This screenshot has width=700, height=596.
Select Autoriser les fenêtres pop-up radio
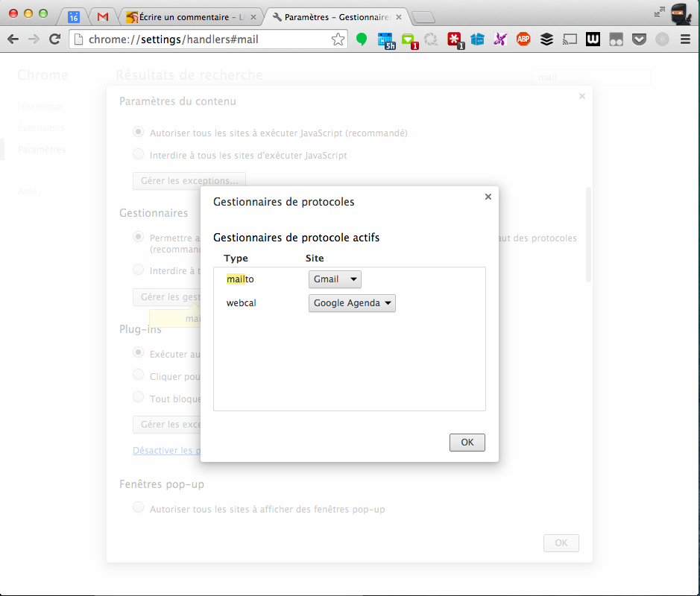[x=139, y=507]
